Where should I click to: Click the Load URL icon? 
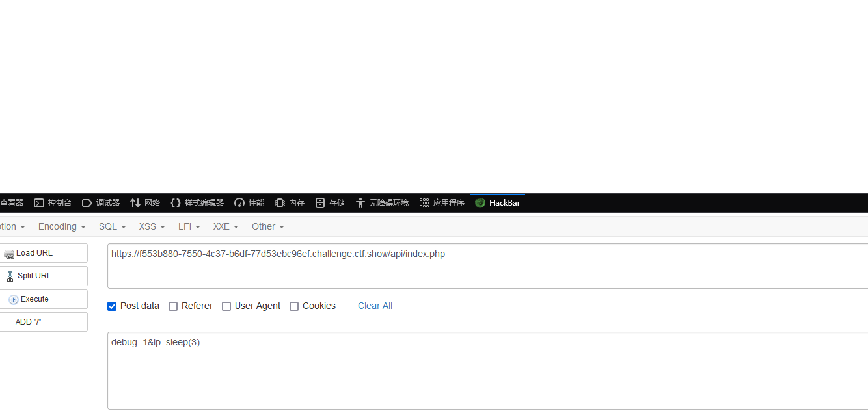pos(9,254)
